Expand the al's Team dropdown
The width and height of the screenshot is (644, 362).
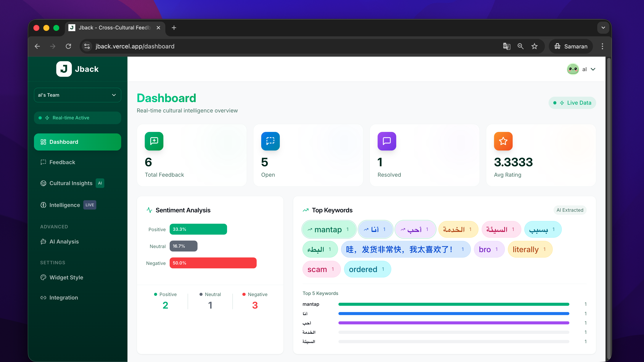[x=77, y=95]
